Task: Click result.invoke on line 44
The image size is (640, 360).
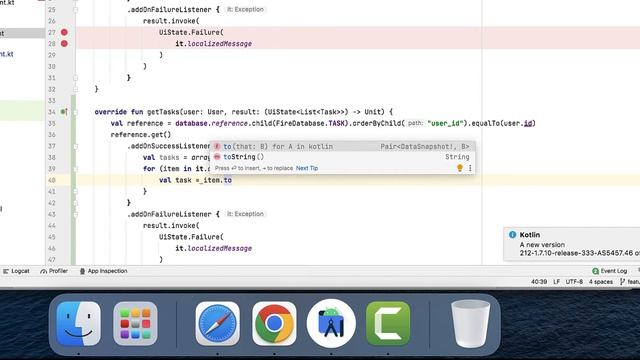Action: (169, 225)
